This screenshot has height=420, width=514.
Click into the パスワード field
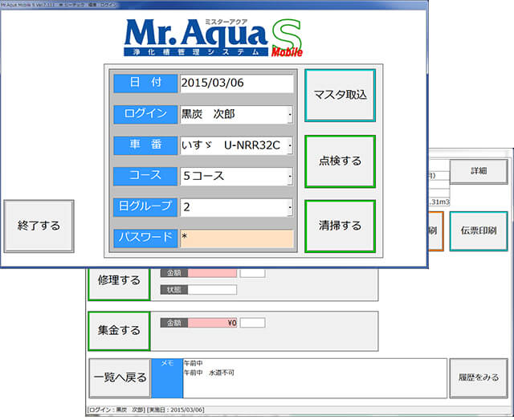pyautogui.click(x=236, y=239)
